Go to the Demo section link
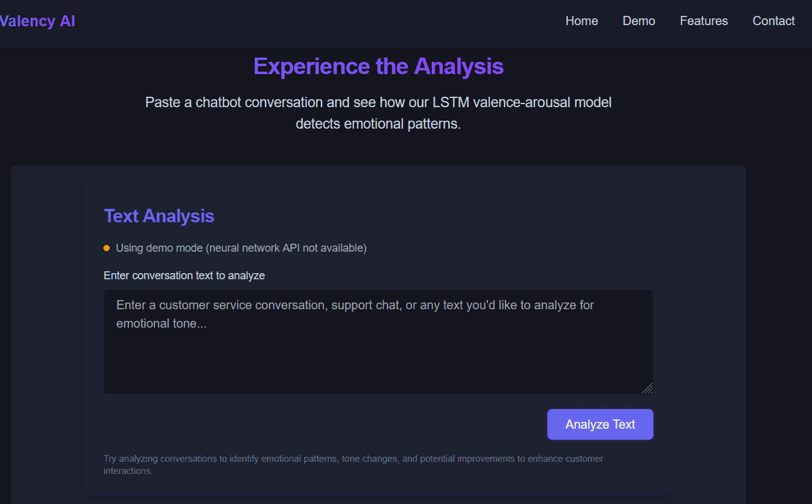 639,21
